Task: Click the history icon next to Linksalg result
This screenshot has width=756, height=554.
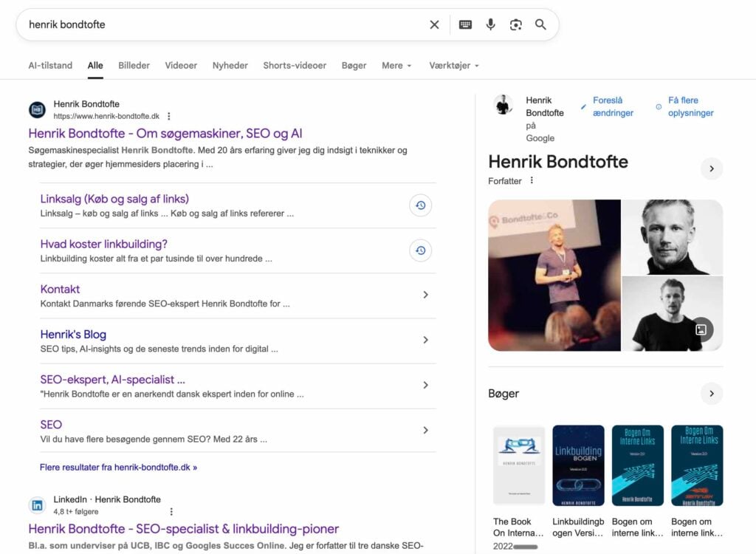Action: click(x=420, y=205)
